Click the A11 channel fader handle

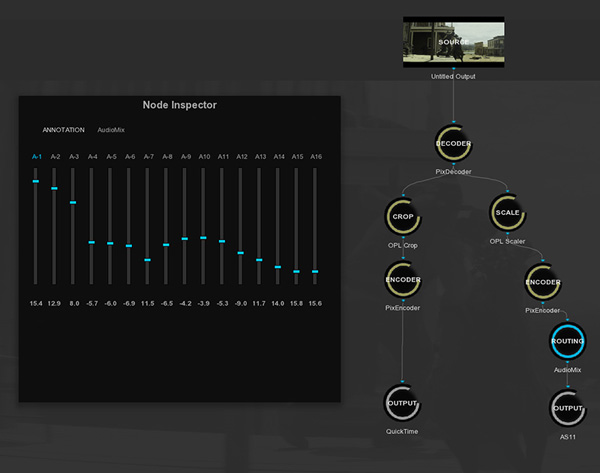click(222, 241)
